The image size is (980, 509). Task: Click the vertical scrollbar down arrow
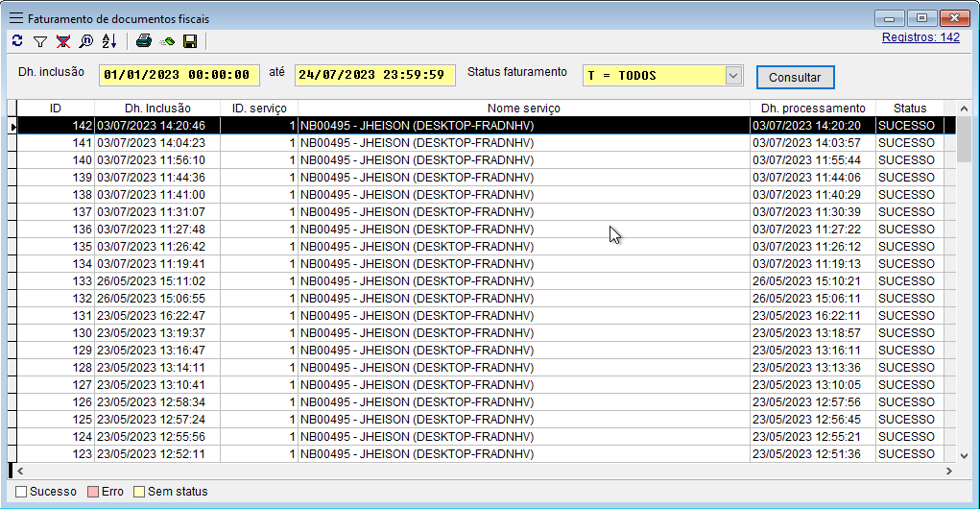pos(964,455)
